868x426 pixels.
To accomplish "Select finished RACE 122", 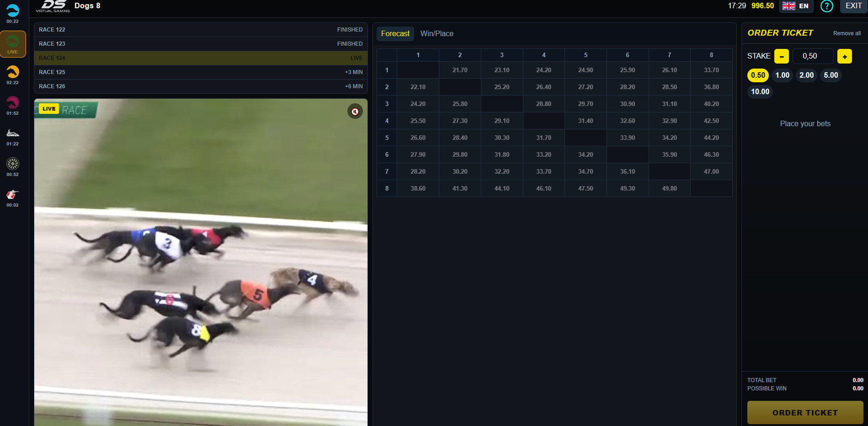I will (201, 30).
